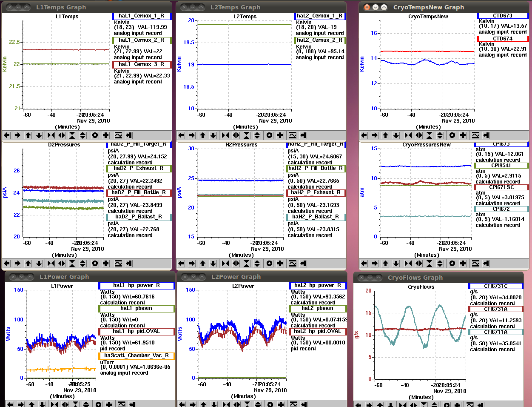Pan right in the L2Temps graph toolbar
Viewport: 532px width, 407px height.
coord(192,135)
